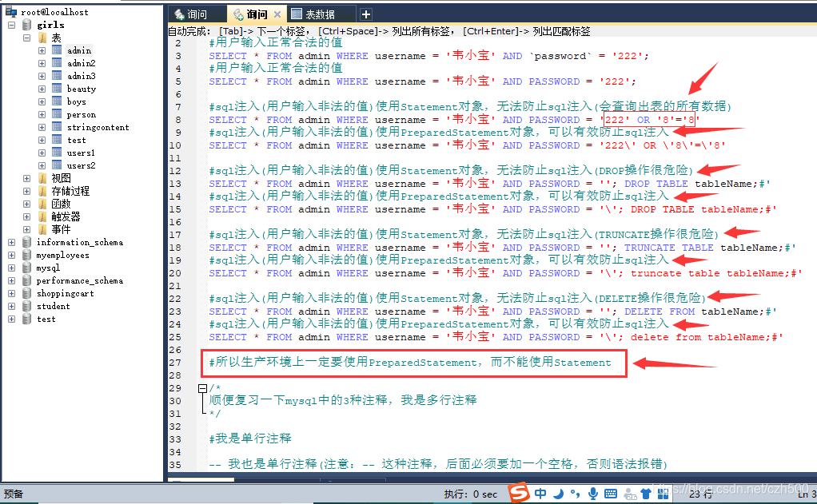Click the root@localhost server icon
This screenshot has height=504, width=817.
[11, 11]
